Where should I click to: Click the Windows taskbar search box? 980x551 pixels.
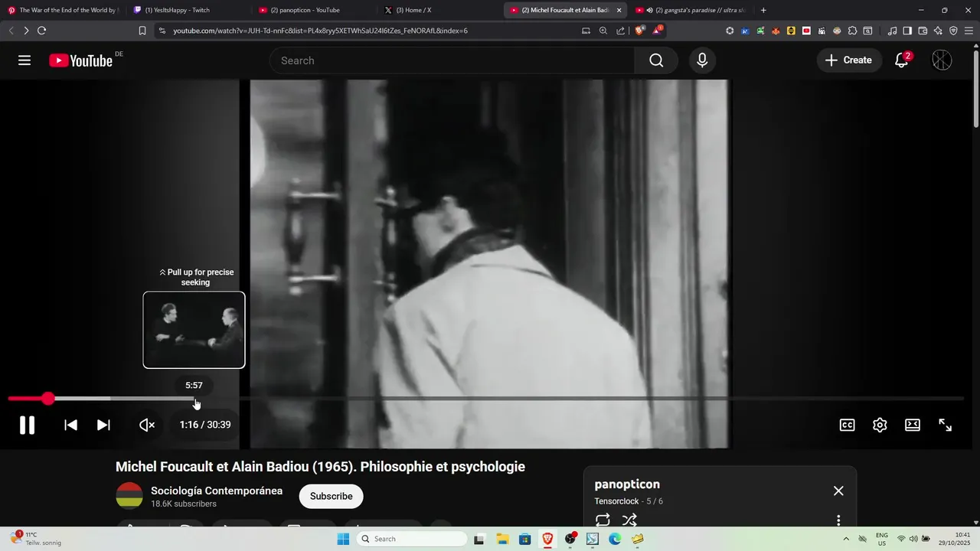coord(412,539)
